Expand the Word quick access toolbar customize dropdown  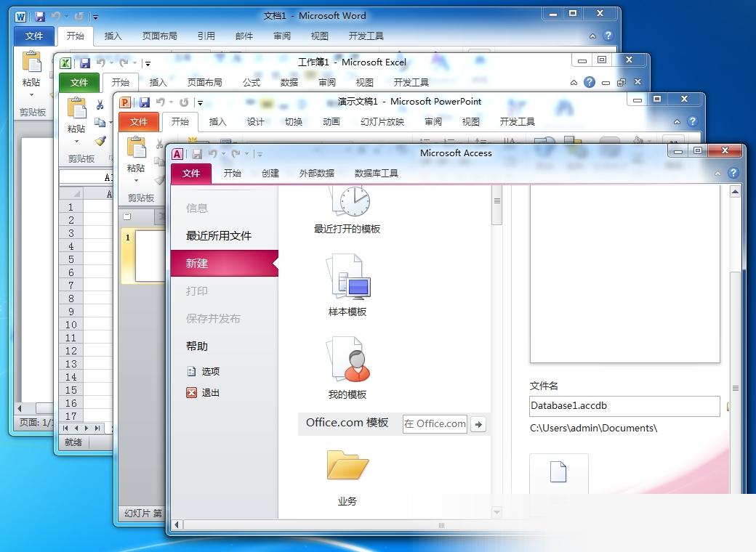tap(95, 17)
